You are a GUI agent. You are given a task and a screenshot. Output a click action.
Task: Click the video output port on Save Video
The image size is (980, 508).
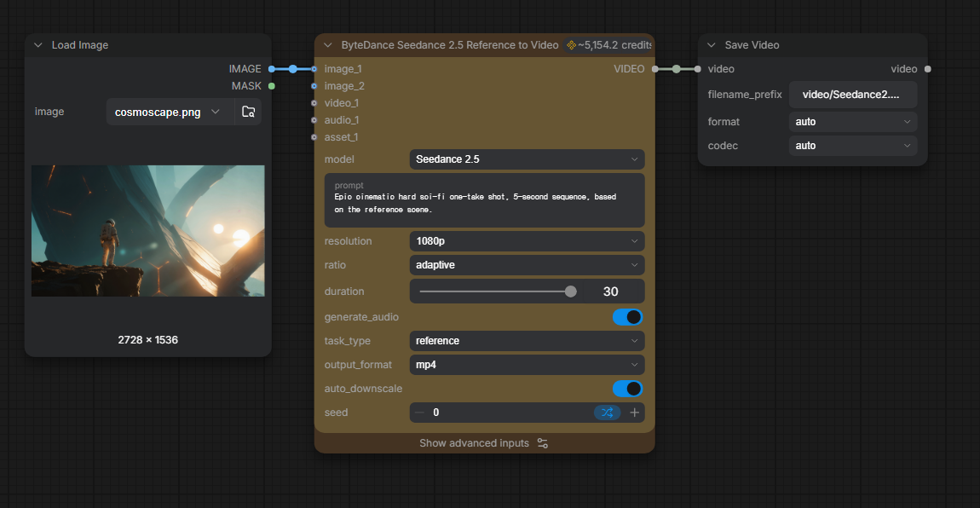pyautogui.click(x=927, y=69)
